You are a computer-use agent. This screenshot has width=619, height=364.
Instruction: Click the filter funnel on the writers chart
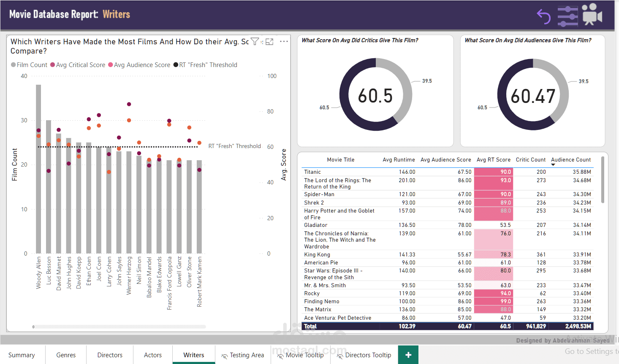[x=255, y=41]
